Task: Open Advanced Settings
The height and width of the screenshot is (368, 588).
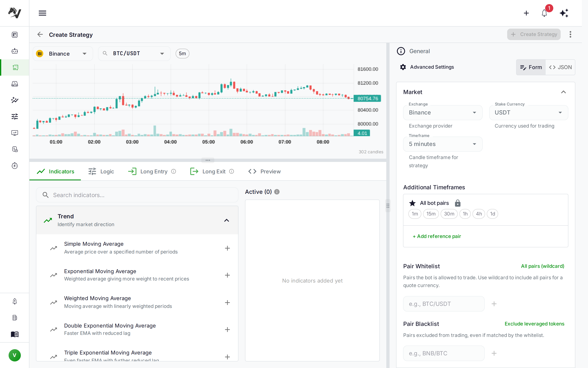Action: coord(427,67)
